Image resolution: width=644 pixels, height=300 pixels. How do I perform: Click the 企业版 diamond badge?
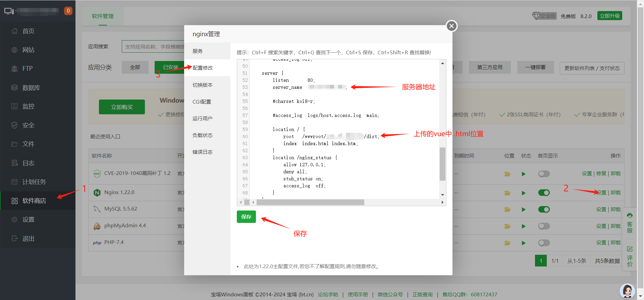point(544,16)
